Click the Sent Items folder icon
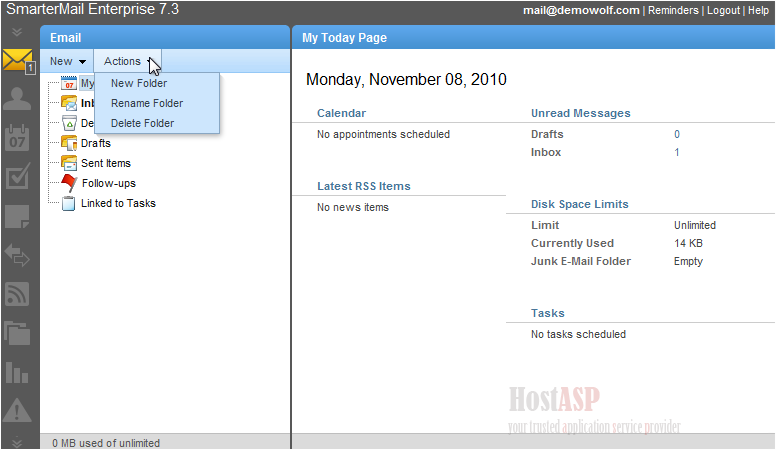 pos(69,163)
